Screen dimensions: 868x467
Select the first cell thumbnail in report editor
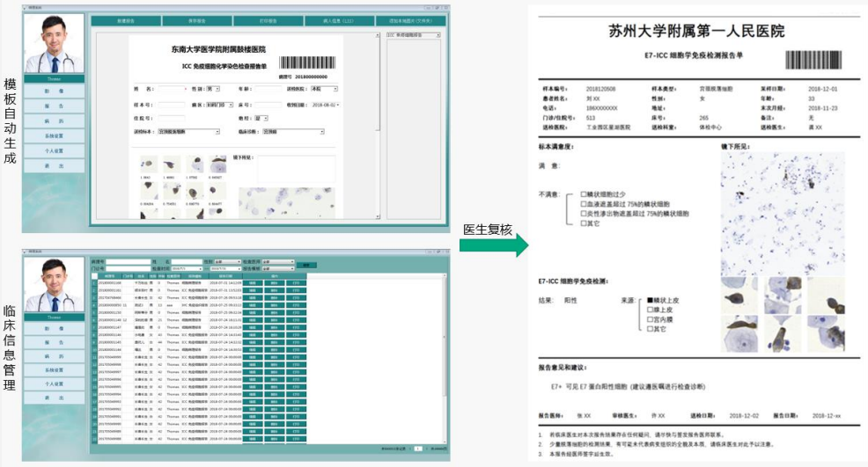(x=147, y=164)
